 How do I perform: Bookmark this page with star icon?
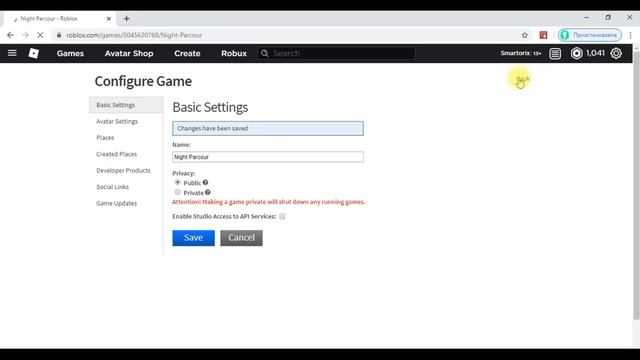click(x=524, y=35)
